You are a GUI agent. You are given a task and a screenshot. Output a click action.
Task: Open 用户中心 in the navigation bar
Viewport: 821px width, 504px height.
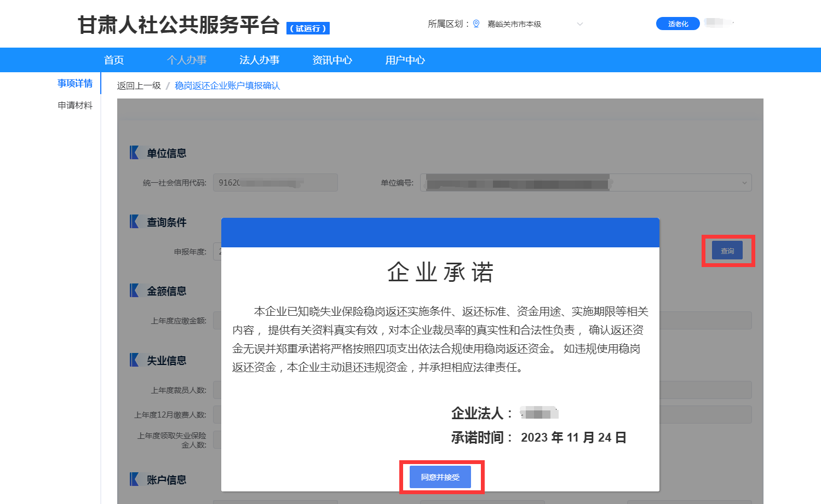click(x=405, y=60)
